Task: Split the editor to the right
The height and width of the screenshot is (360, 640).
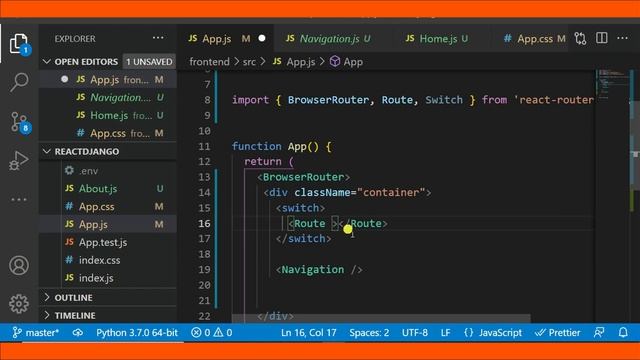Action: [602, 38]
